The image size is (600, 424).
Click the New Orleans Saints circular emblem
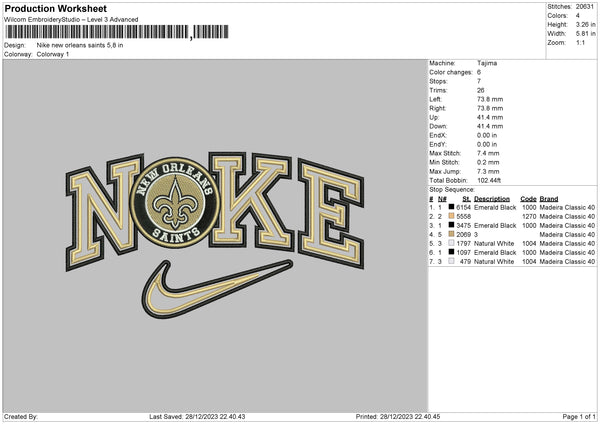click(176, 202)
